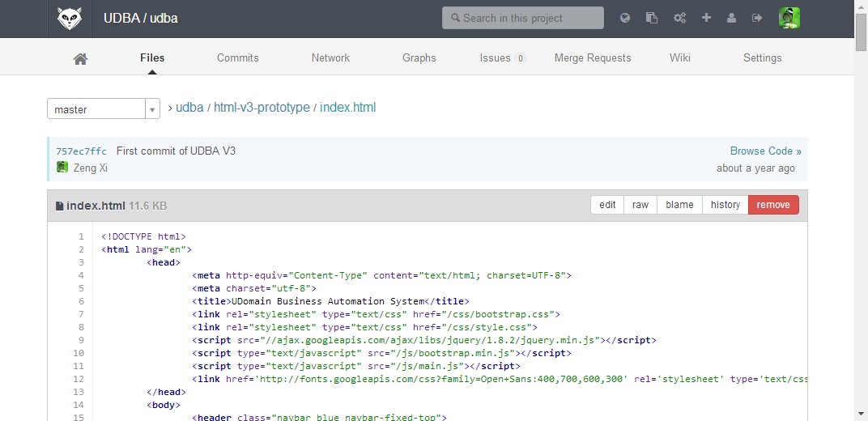Open admin area gears icon

[679, 18]
